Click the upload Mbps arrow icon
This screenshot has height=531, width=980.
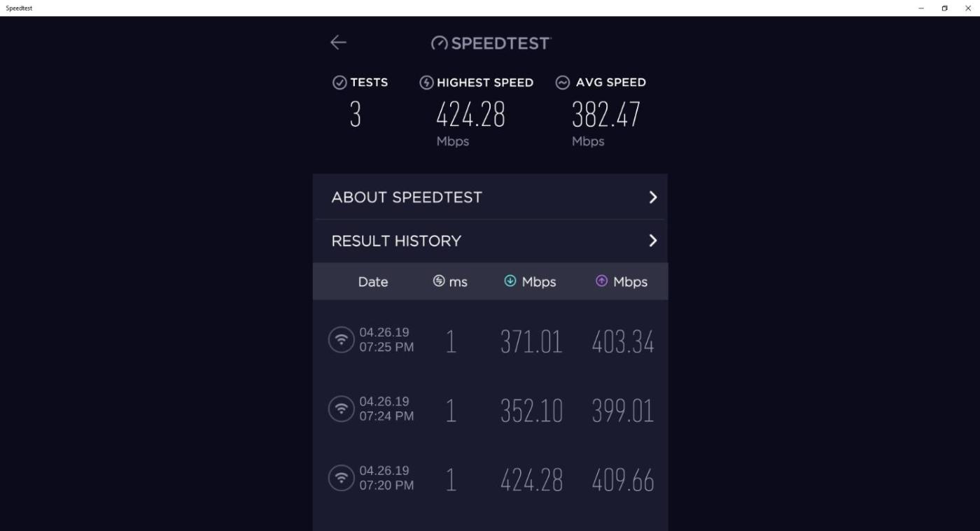(601, 281)
